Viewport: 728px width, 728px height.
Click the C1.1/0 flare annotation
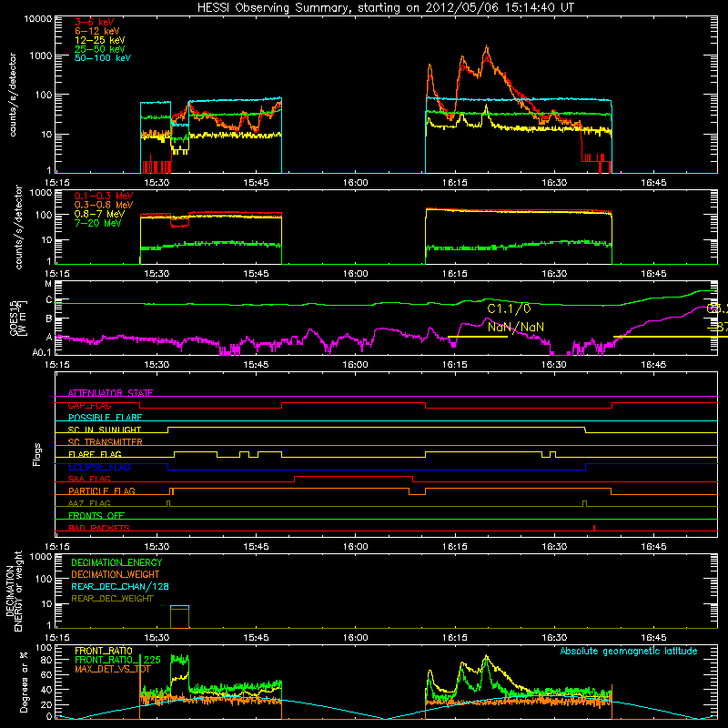click(510, 308)
